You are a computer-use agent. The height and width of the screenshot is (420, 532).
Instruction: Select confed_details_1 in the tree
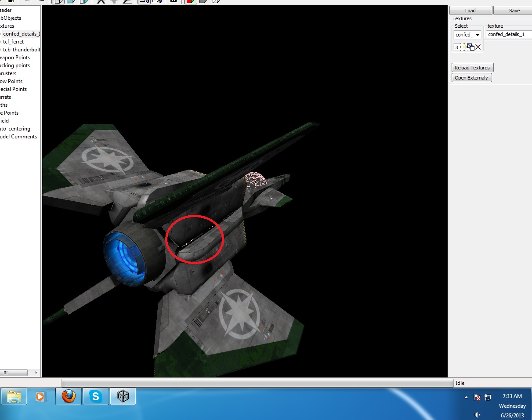(21, 34)
